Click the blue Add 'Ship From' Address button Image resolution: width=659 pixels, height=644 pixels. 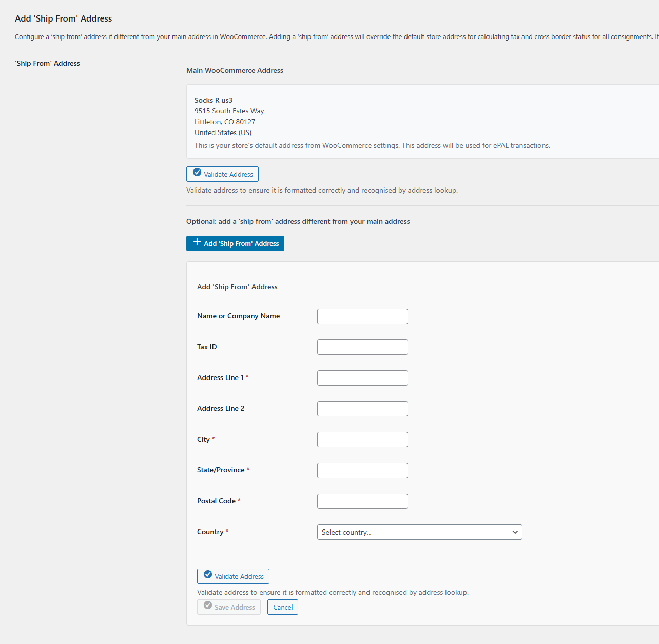point(235,243)
